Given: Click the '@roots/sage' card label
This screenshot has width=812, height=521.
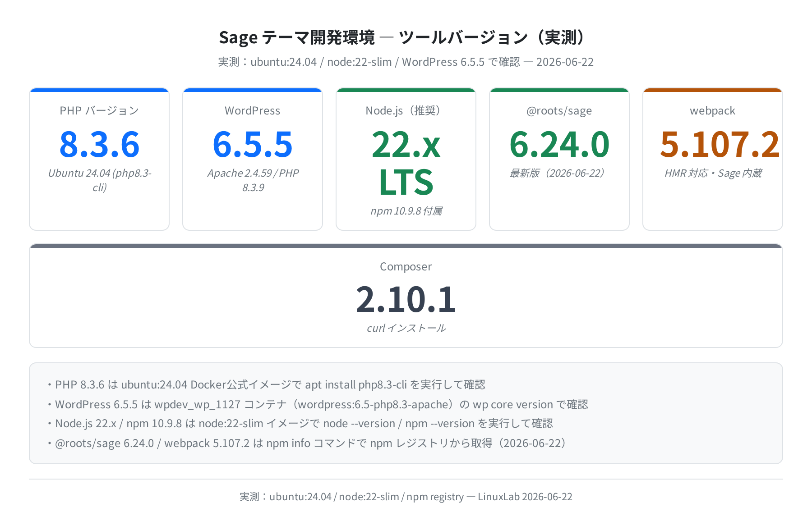Looking at the screenshot, I should (x=559, y=110).
